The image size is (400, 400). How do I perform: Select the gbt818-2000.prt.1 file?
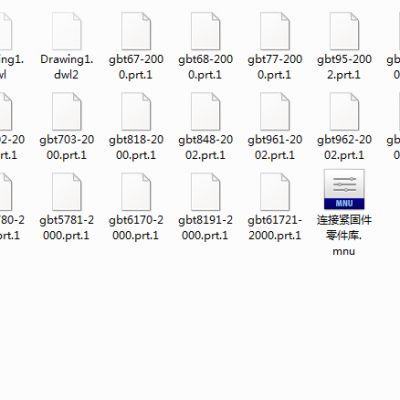[136, 111]
